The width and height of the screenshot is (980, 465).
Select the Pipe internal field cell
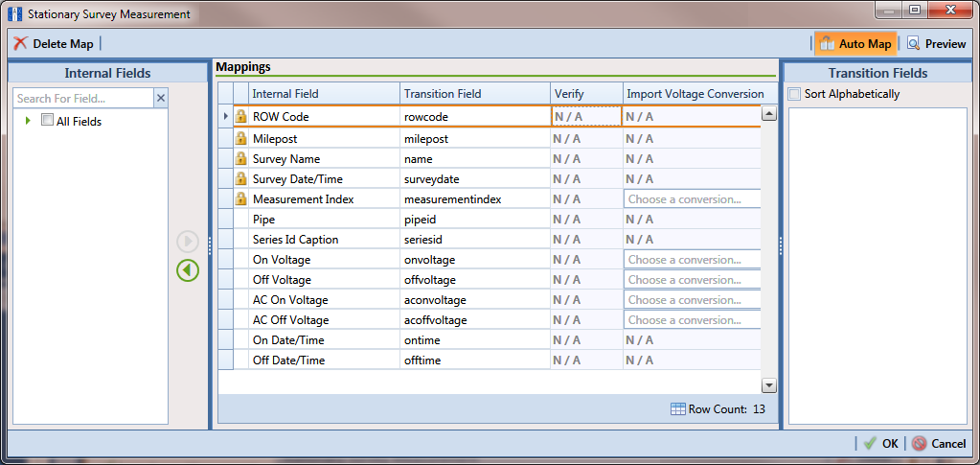[324, 219]
